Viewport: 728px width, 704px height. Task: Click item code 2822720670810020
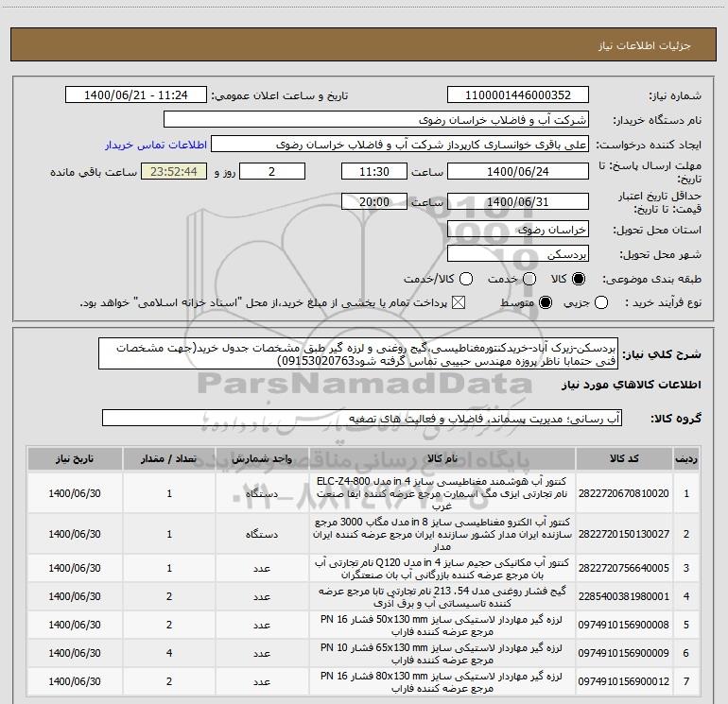point(624,493)
